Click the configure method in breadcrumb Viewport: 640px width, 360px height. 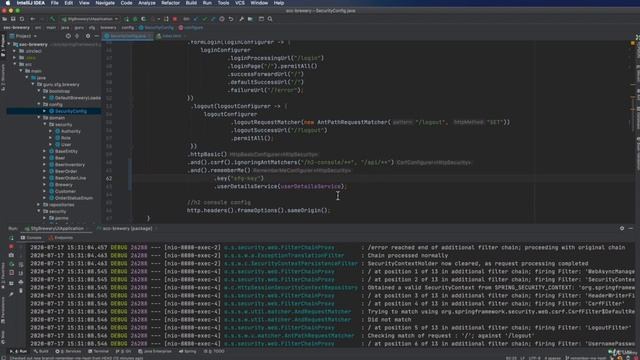point(191,28)
